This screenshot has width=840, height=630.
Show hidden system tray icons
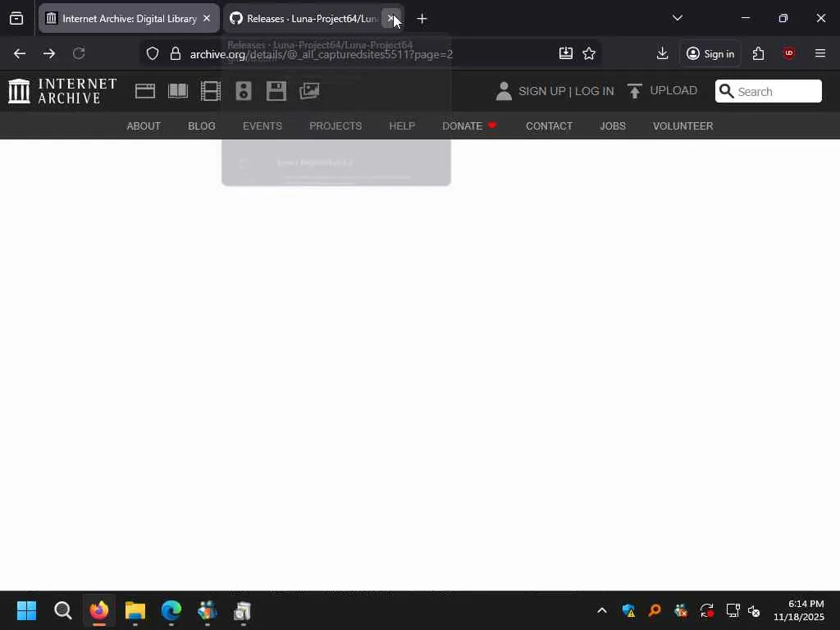click(x=602, y=610)
